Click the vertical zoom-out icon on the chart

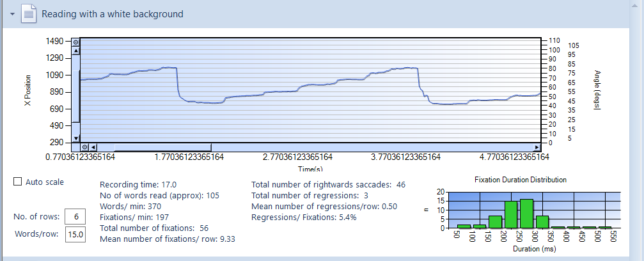click(75, 42)
